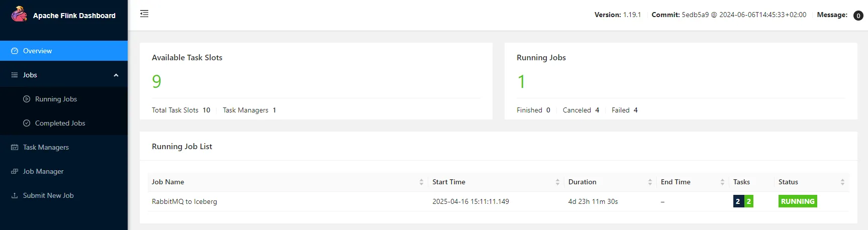This screenshot has width=868, height=230.
Task: Open the Completed Jobs sidebar item
Action: 64,123
